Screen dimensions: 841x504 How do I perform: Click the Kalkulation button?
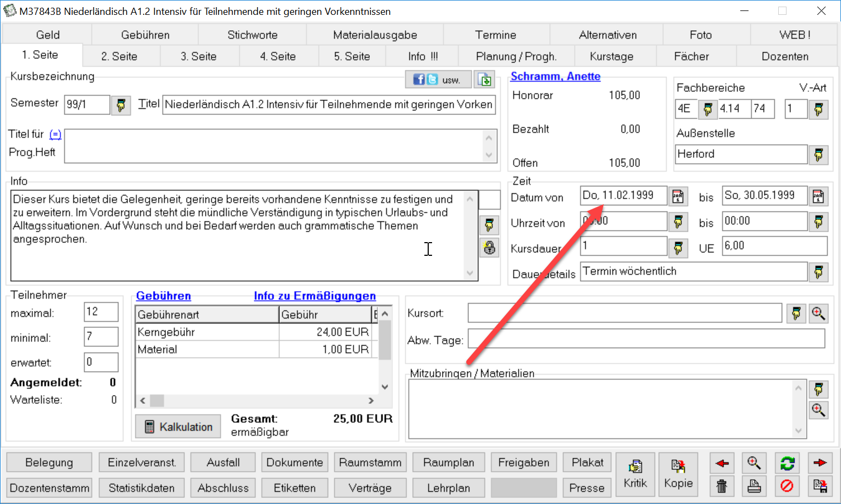point(178,427)
